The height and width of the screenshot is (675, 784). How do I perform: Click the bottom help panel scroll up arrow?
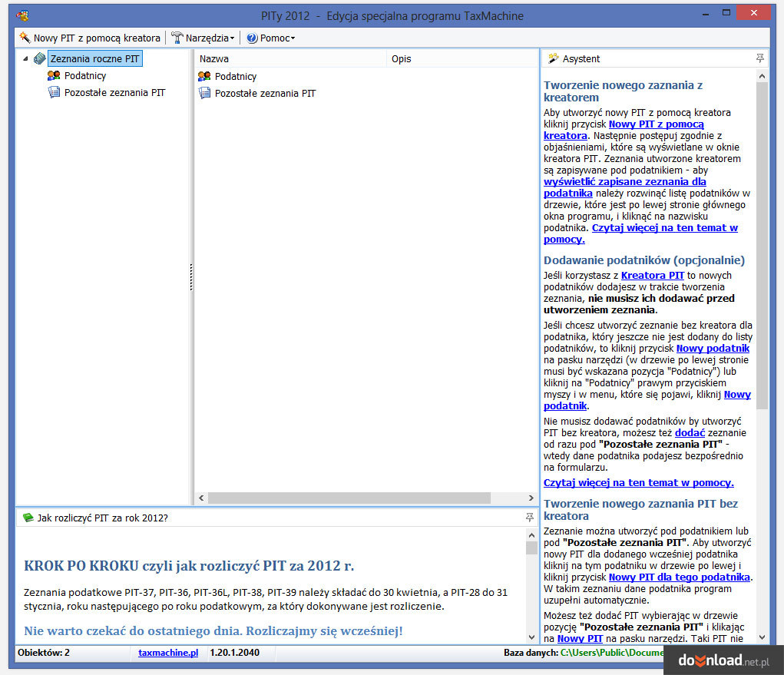(531, 535)
